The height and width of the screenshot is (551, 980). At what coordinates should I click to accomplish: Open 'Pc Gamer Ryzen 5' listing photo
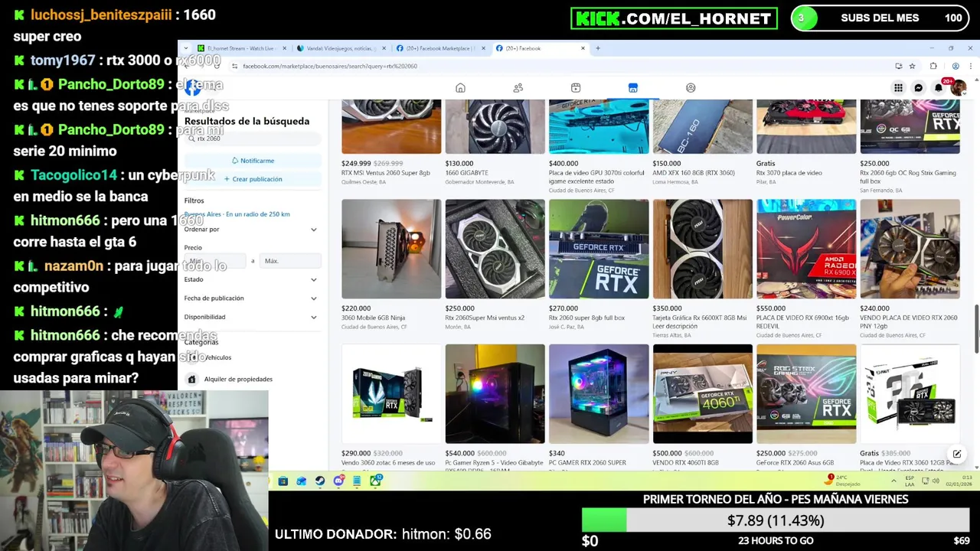coord(495,393)
